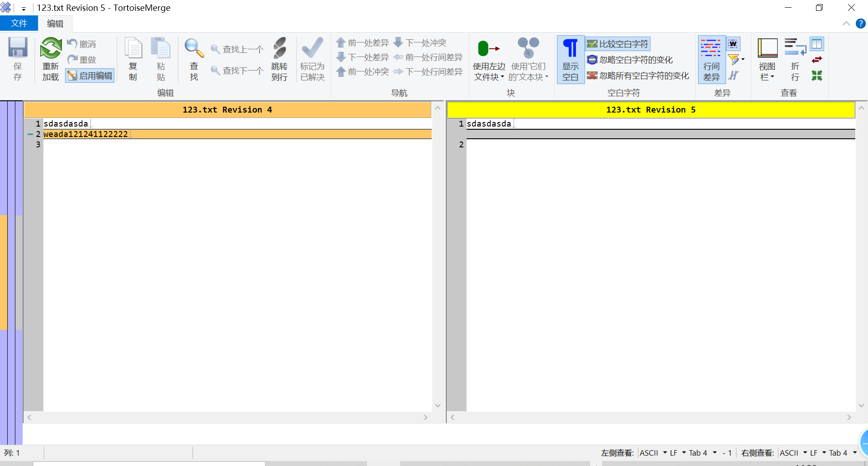Switch to the Edit (编辑) ribbon tab
This screenshot has width=868, height=466.
pos(55,24)
